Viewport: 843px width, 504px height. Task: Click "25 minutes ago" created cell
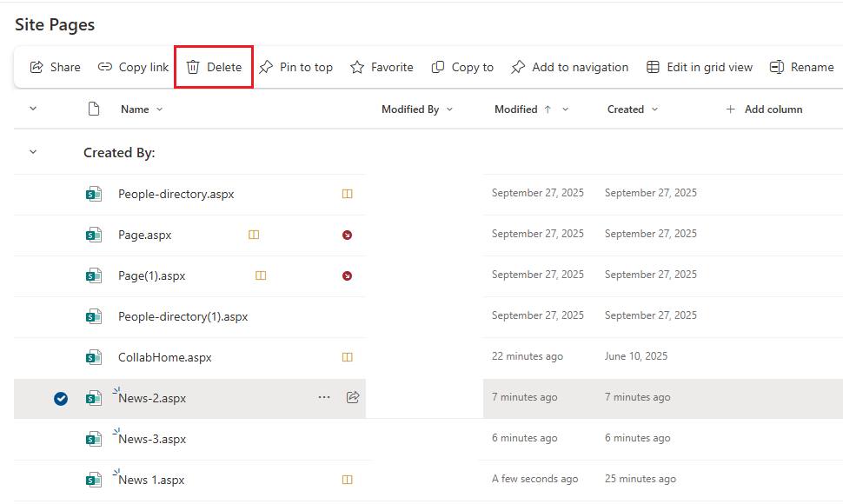(641, 479)
